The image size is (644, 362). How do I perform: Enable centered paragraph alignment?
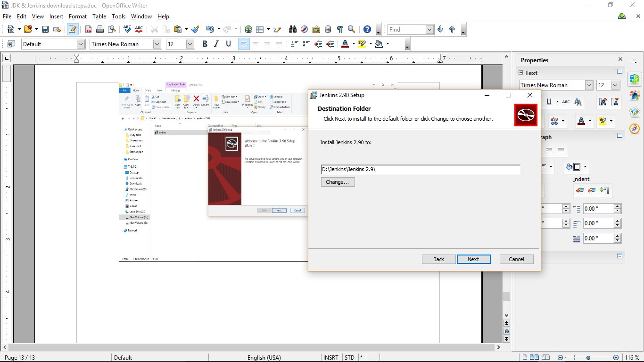(x=256, y=44)
